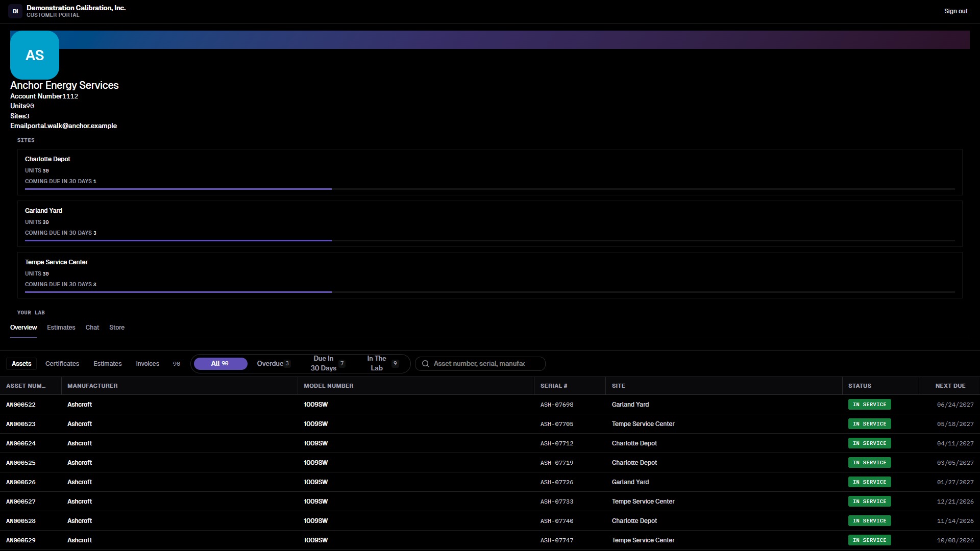The image size is (980, 551).
Task: Click next due date 05/18/2027
Action: 955,424
